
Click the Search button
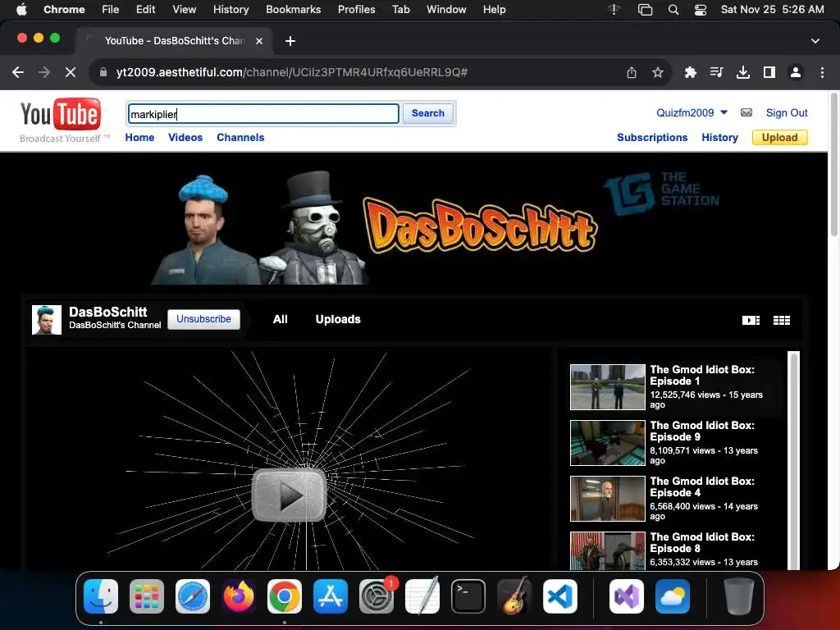click(x=428, y=113)
